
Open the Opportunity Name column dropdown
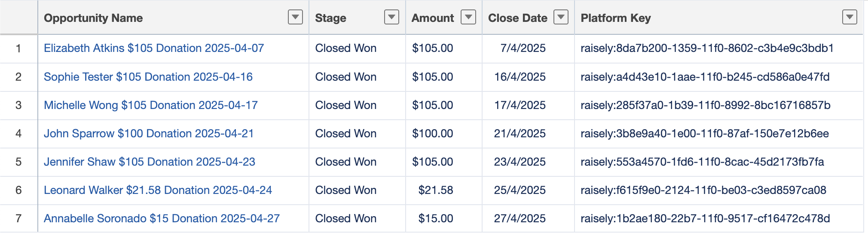(x=295, y=18)
